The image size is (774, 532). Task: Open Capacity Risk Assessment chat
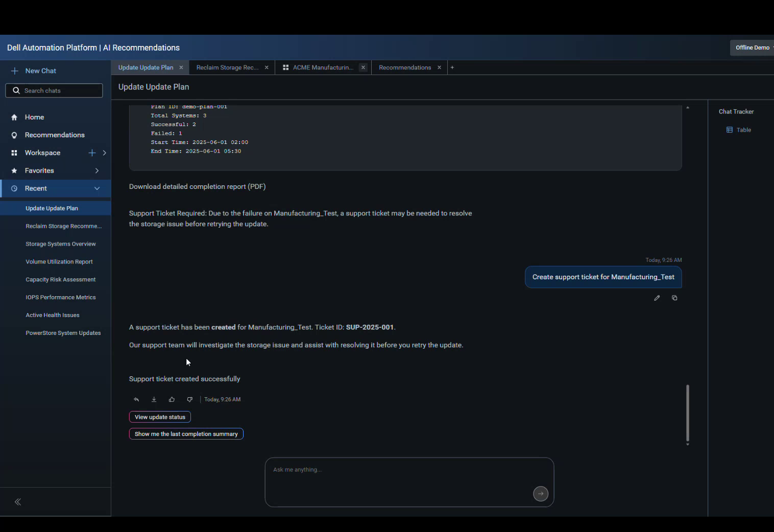(x=60, y=280)
